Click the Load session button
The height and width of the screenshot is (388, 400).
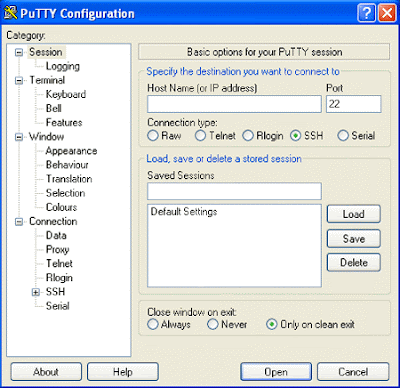[354, 214]
